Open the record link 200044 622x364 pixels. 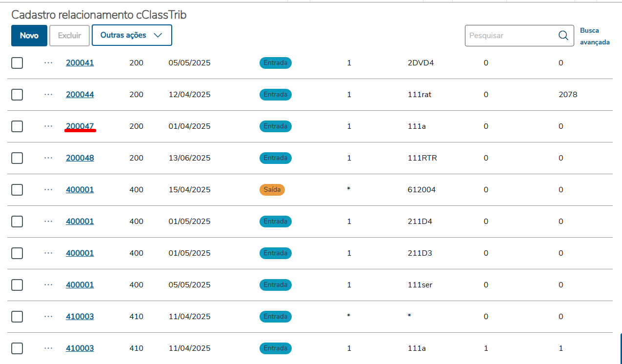pyautogui.click(x=80, y=95)
